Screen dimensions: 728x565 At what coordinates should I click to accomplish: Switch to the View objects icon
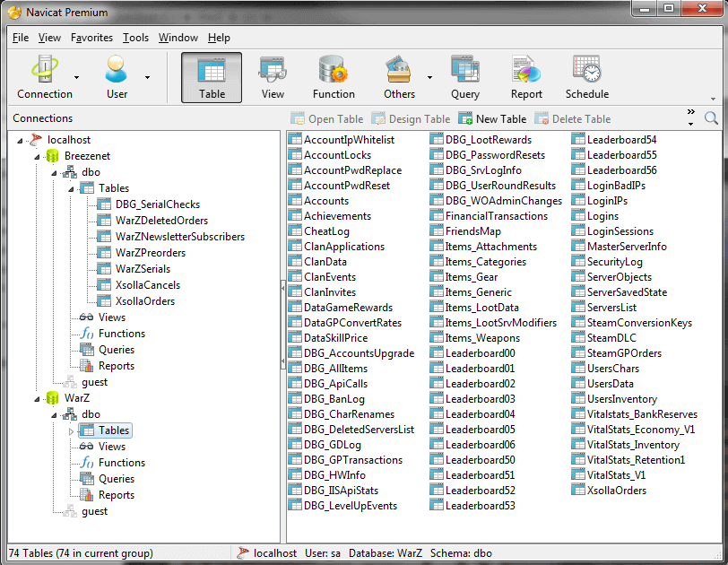273,77
